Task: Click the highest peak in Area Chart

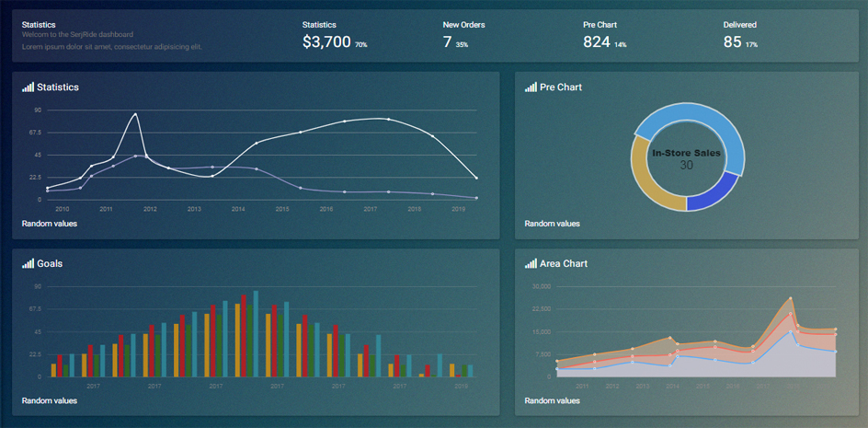Action: 791,298
